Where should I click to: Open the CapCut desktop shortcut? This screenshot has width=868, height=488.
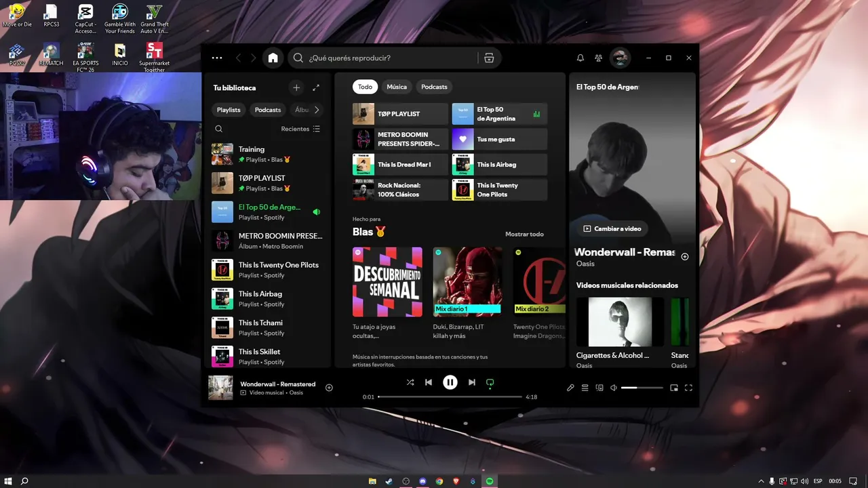tap(85, 19)
